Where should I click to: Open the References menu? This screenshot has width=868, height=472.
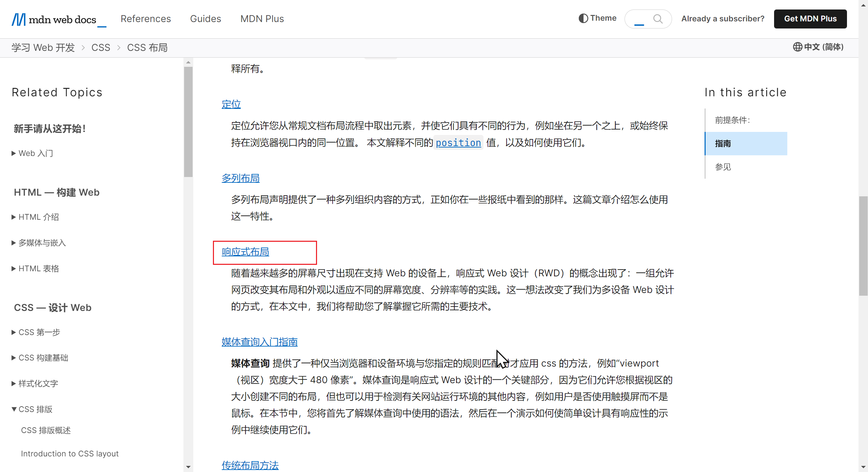coord(146,19)
